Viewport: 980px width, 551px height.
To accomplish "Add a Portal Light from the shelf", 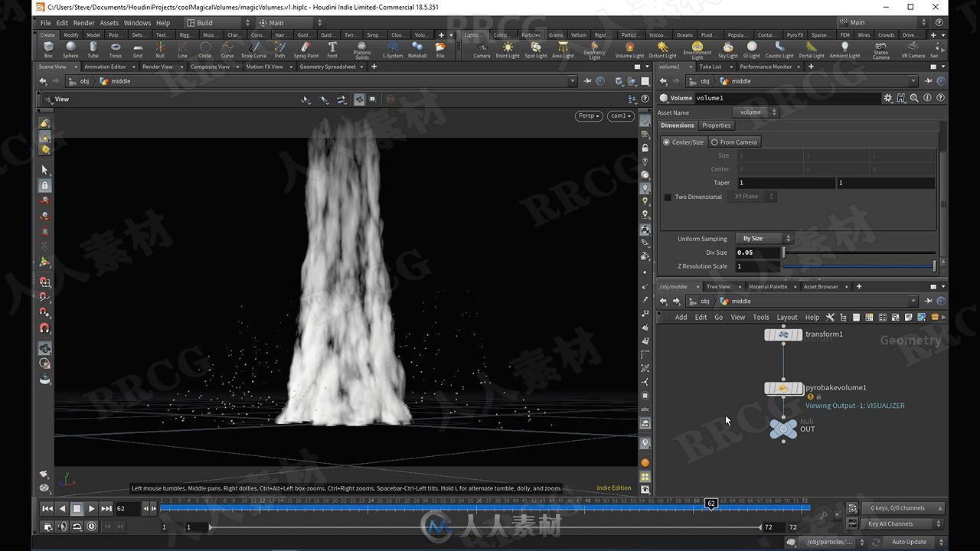I will tap(812, 50).
